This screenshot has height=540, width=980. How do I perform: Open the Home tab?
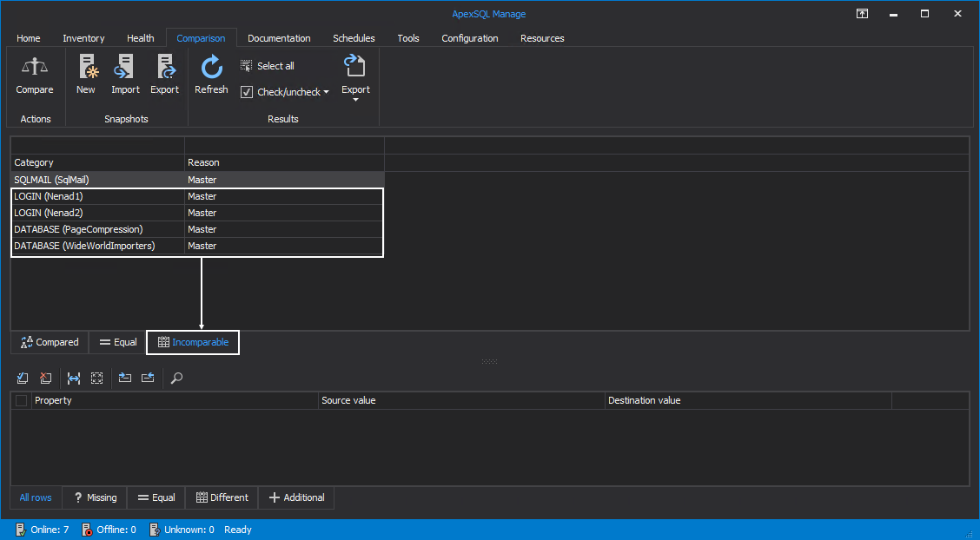[x=28, y=38]
